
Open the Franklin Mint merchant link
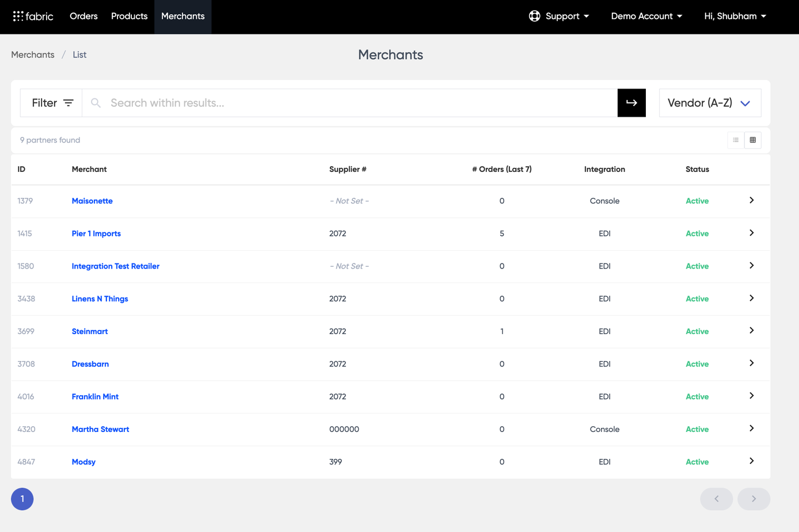click(95, 397)
